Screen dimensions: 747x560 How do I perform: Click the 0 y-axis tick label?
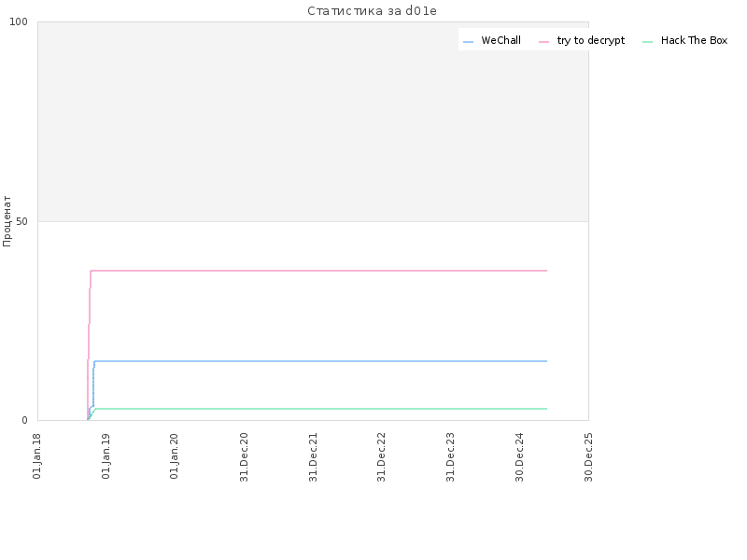[25, 421]
